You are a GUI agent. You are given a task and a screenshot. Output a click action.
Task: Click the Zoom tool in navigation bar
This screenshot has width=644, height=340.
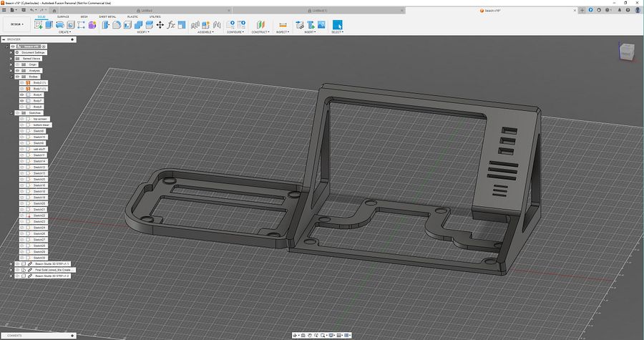[x=317, y=336]
